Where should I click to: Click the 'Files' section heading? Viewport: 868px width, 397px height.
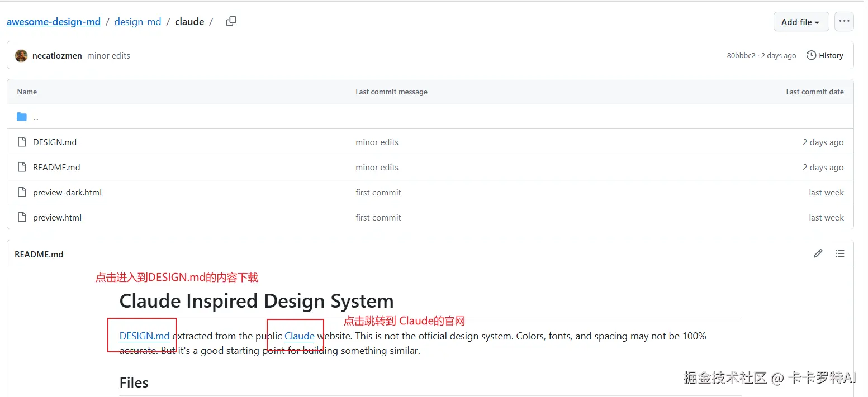134,382
